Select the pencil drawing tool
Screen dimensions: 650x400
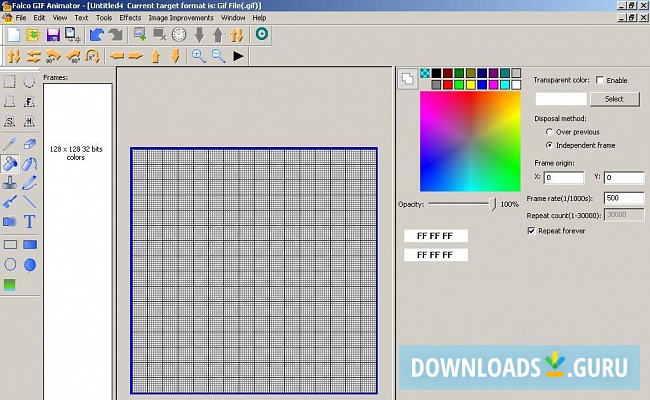pyautogui.click(x=29, y=182)
